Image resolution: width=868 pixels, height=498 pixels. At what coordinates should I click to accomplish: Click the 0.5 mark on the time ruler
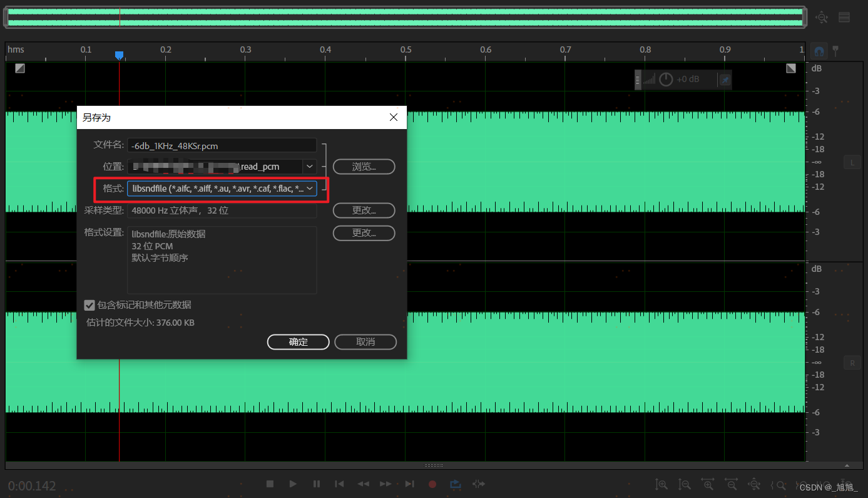(406, 49)
